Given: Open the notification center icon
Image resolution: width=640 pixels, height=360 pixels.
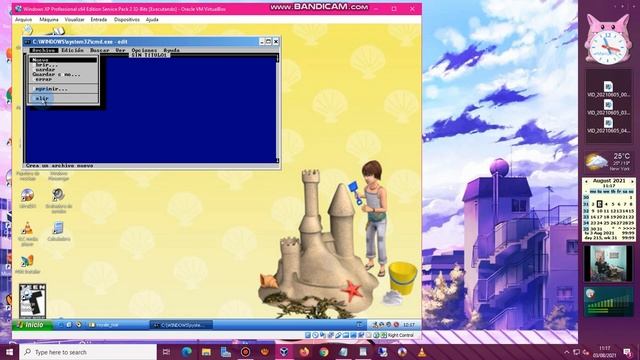Looking at the screenshot, I should pyautogui.click(x=627, y=352).
